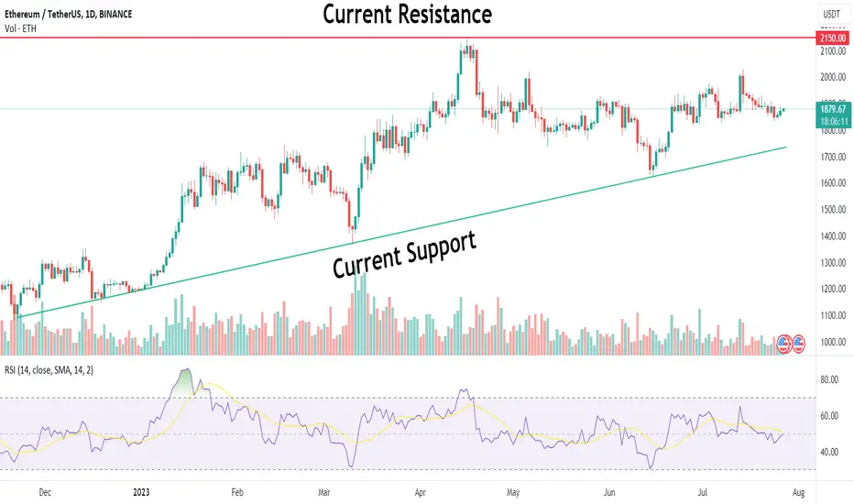Click the Dec label on time axis
This screenshot has height=504, width=854.
[45, 493]
